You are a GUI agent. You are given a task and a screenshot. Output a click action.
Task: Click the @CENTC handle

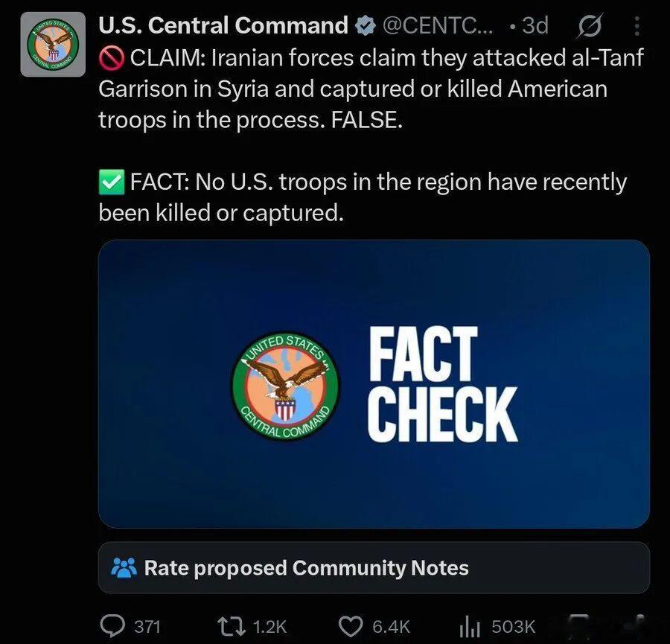pos(438,25)
